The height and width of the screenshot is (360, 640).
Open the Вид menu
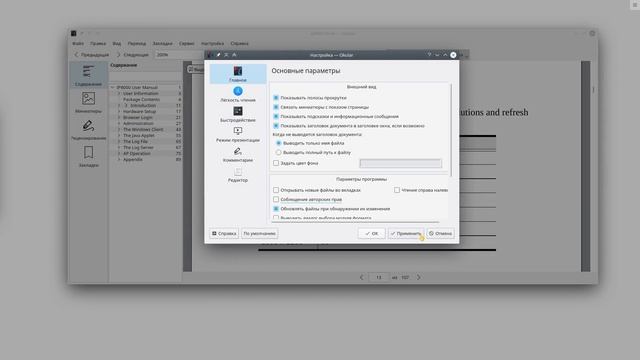tap(117, 43)
